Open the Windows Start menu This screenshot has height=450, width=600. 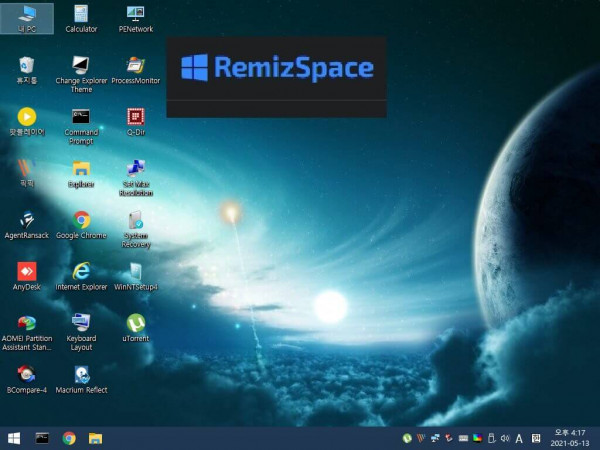coord(14,438)
